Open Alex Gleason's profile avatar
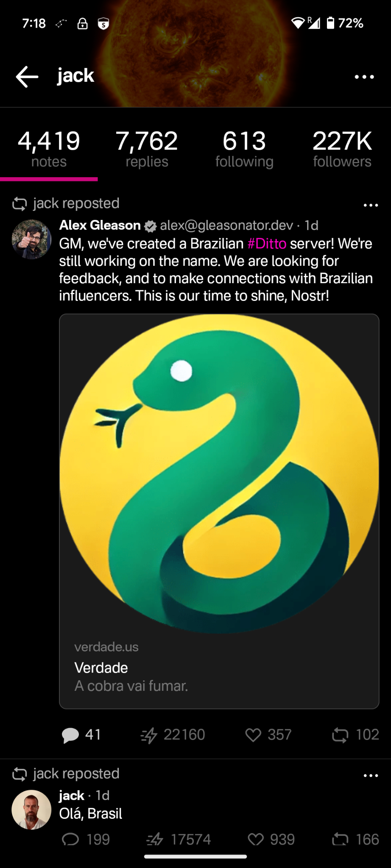391x868 pixels. pyautogui.click(x=31, y=239)
